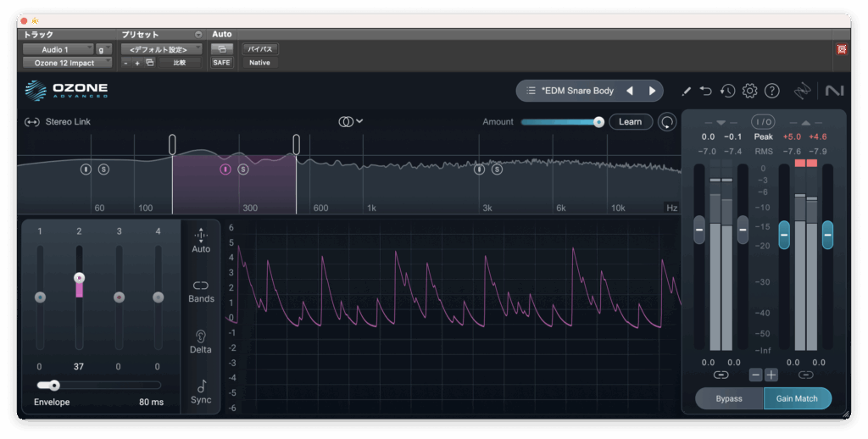Click the help question mark icon

[x=771, y=91]
